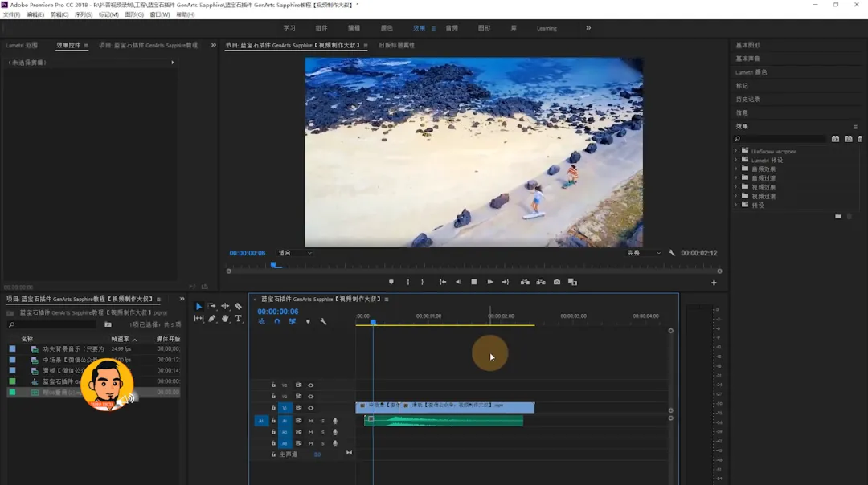Viewport: 868px width, 485px height.
Task: Toggle visibility eye of track V1
Action: pos(310,408)
